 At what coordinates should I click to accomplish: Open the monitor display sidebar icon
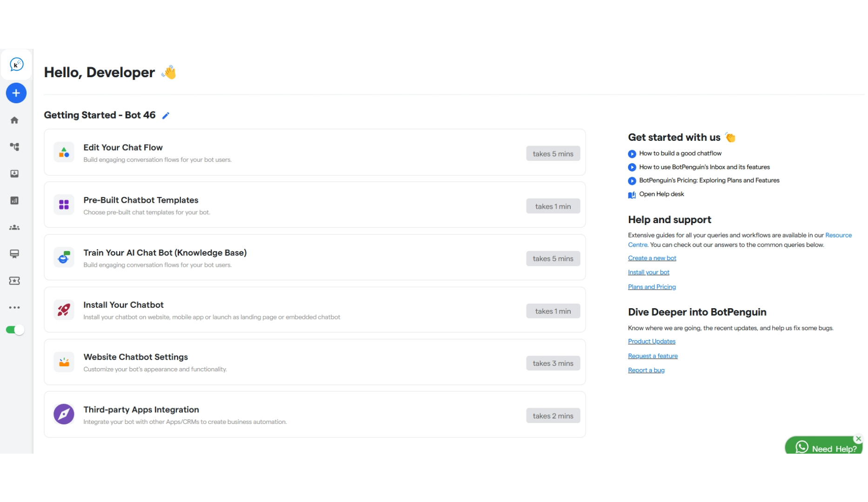(14, 254)
